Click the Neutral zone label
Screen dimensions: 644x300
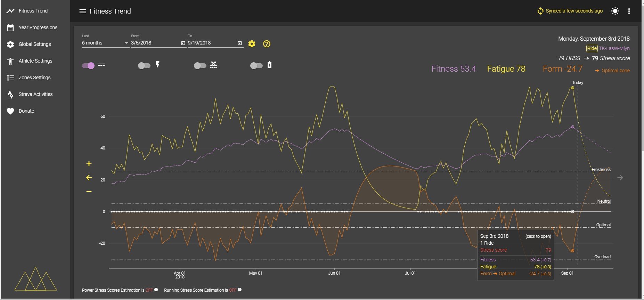click(x=604, y=201)
